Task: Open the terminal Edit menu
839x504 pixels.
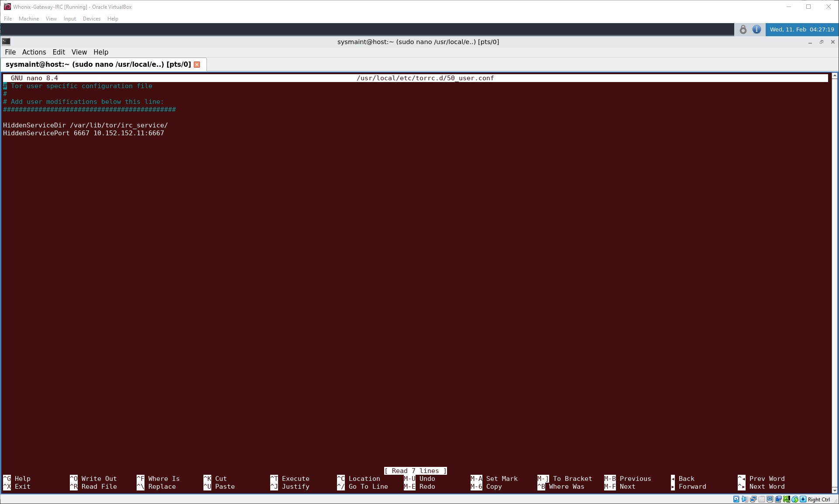Action: pos(58,52)
